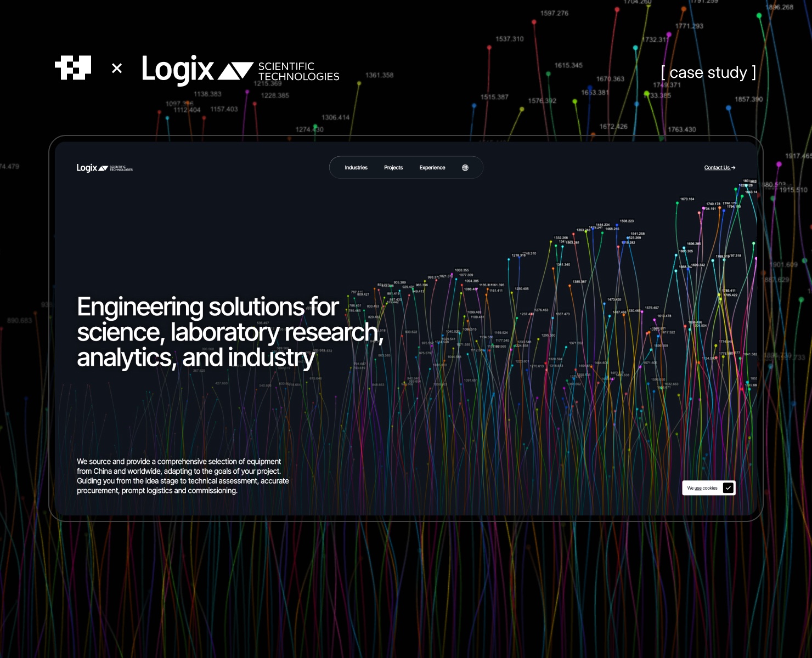Select the data point labeled 1537.310

(x=490, y=47)
